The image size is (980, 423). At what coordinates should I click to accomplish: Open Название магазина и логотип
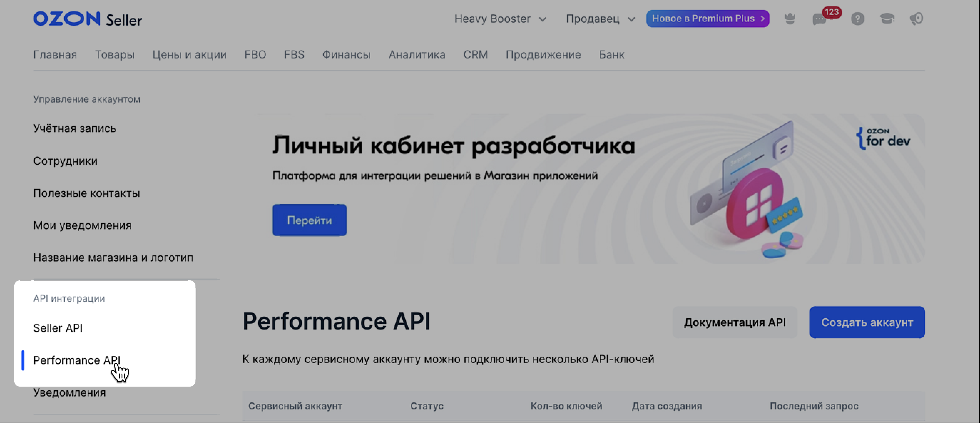pyautogui.click(x=113, y=258)
